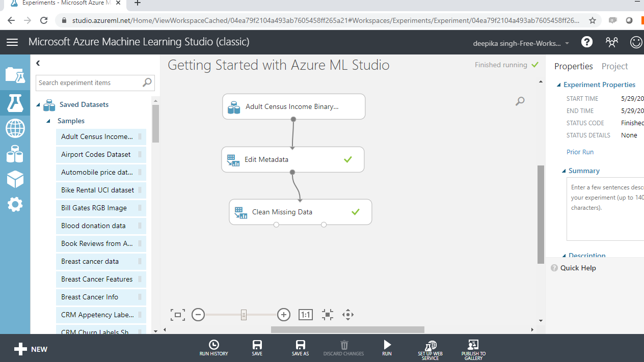This screenshot has height=362, width=644.
Task: Click the canvas horizontal scrollbar
Action: 347,329
